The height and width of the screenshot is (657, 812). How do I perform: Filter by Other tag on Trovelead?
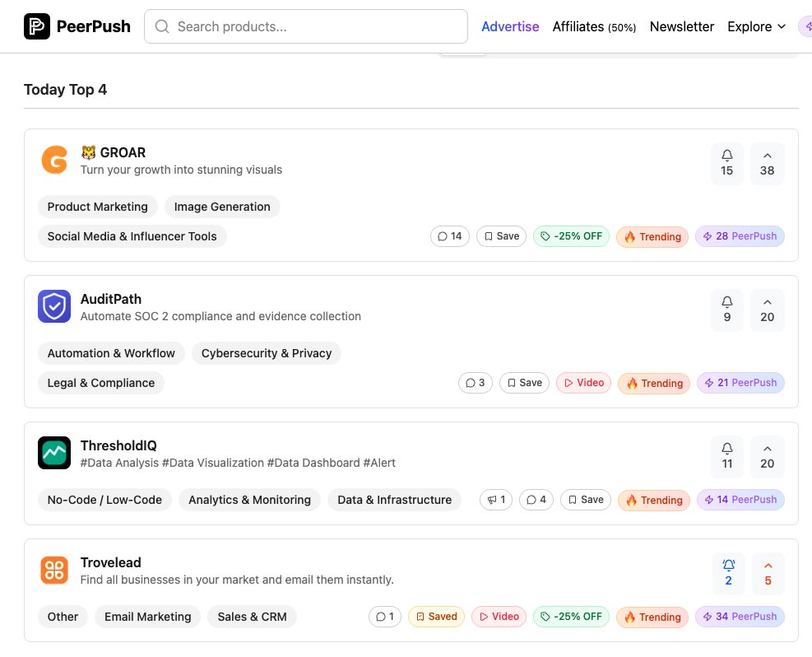point(63,617)
